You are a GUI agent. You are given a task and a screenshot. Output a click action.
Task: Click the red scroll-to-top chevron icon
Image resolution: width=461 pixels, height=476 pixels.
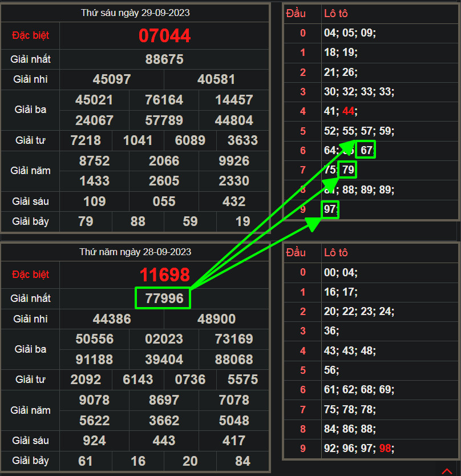tap(446, 471)
